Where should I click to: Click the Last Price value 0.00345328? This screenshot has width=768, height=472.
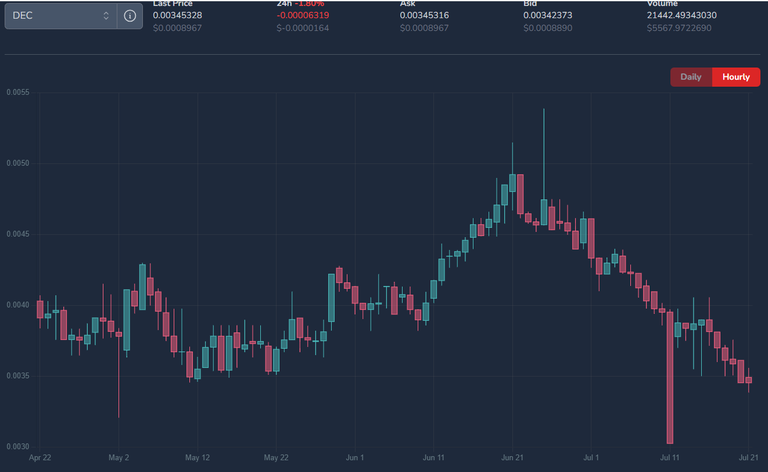click(x=177, y=15)
